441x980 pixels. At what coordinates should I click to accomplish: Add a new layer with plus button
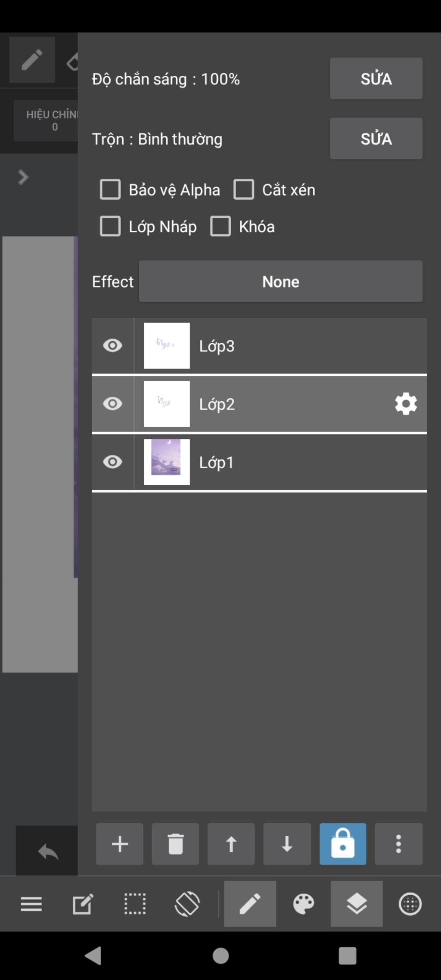pos(120,844)
